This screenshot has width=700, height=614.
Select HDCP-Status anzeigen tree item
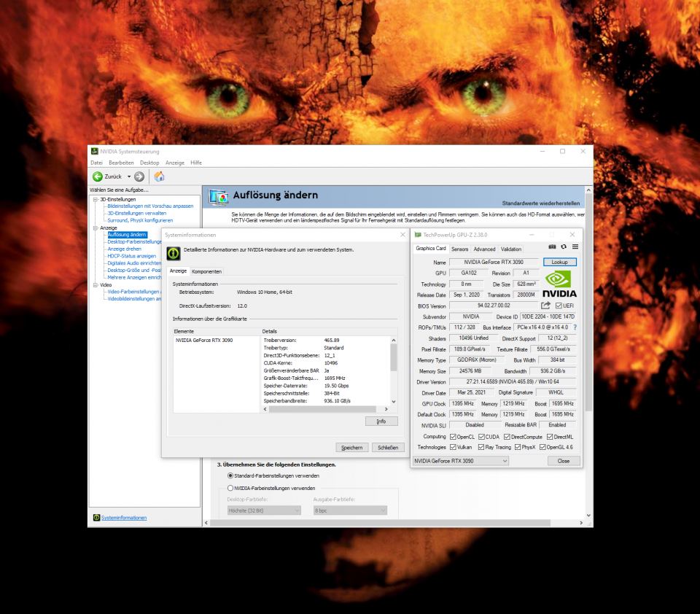pos(132,256)
